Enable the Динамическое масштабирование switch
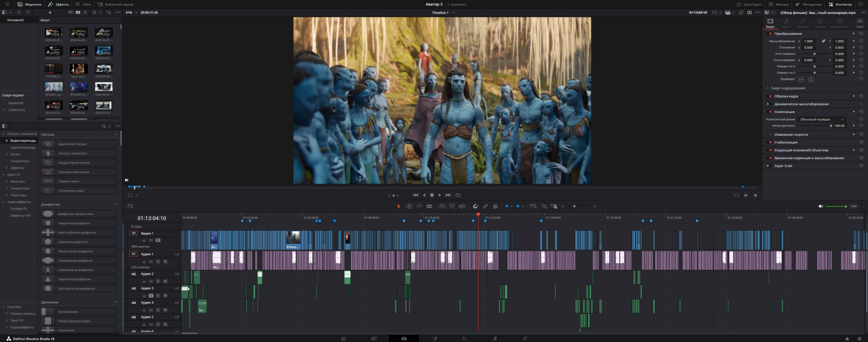 769,104
